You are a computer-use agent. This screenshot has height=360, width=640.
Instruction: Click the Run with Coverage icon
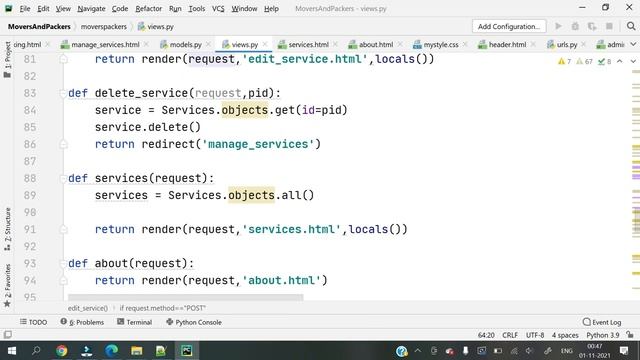click(592, 26)
